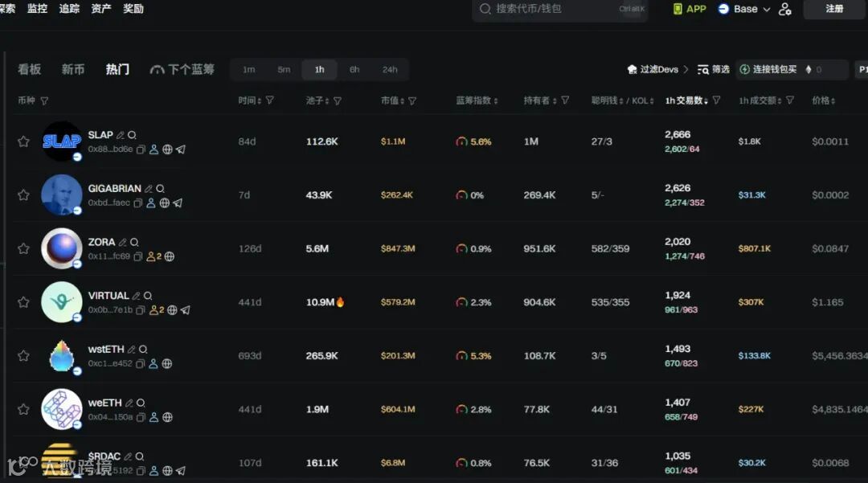This screenshot has height=483, width=868.
Task: Open 奖励 in top navigation
Action: (x=133, y=9)
